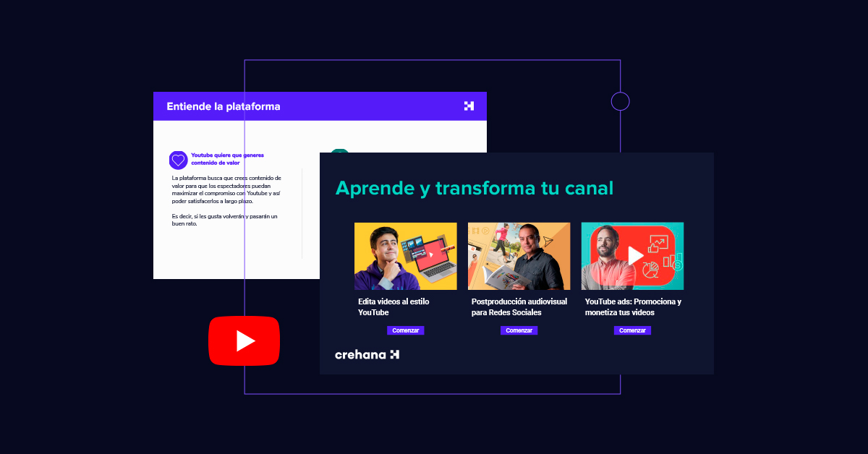Click the paper plane icon on Postproducción card

pyautogui.click(x=548, y=241)
